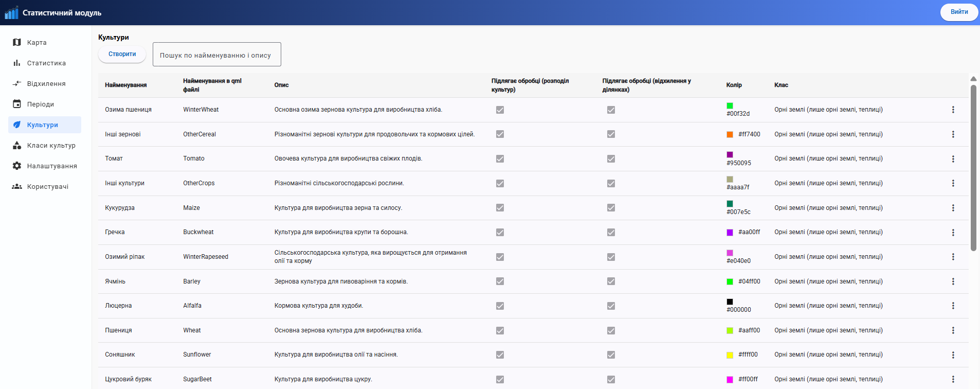The width and height of the screenshot is (980, 389).
Task: Click the people icon beside Користувачі
Action: [x=17, y=186]
